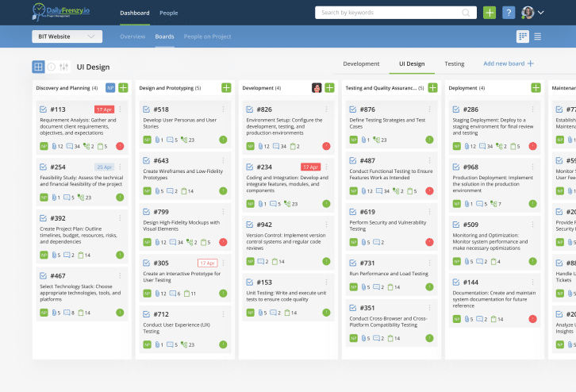
Task: Click comments icon on card #509
Action: pos(479,261)
